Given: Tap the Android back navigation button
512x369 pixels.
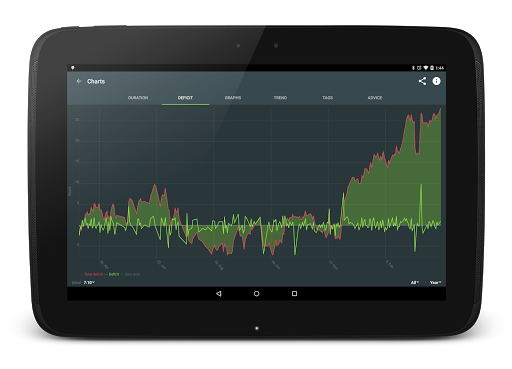Looking at the screenshot, I should point(219,293).
